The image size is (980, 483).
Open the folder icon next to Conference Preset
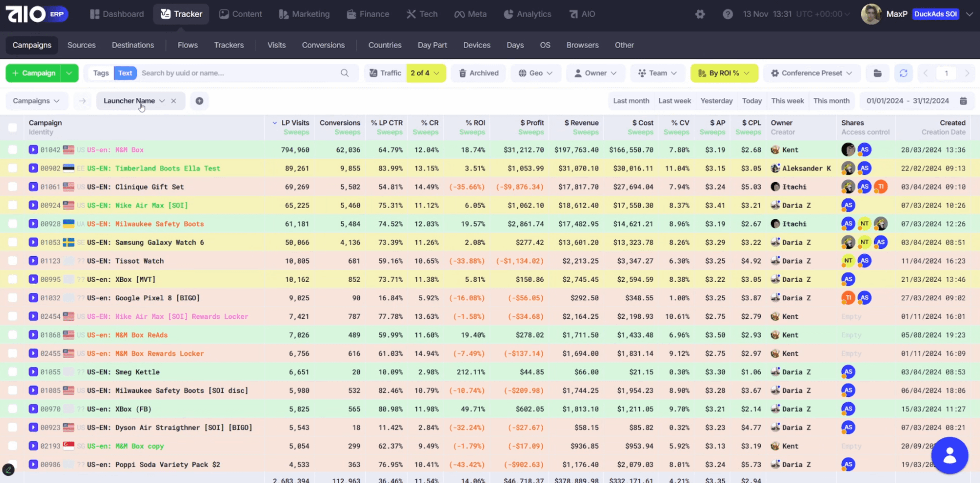click(877, 73)
